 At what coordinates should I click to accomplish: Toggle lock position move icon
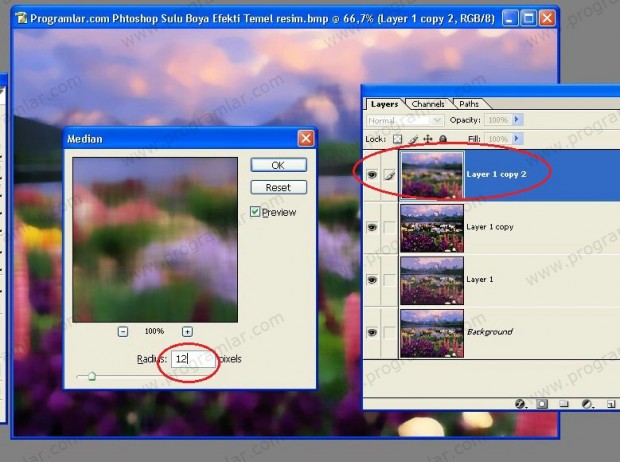[x=428, y=139]
